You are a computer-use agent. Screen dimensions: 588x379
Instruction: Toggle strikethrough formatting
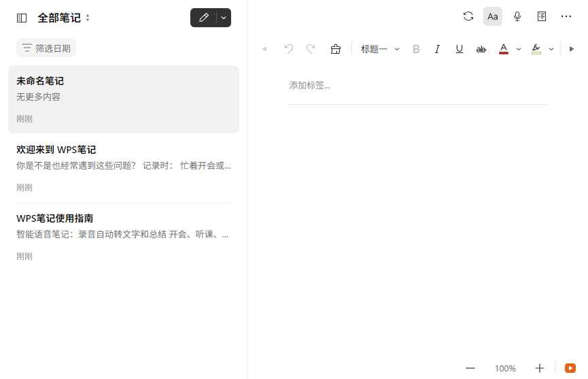click(481, 49)
